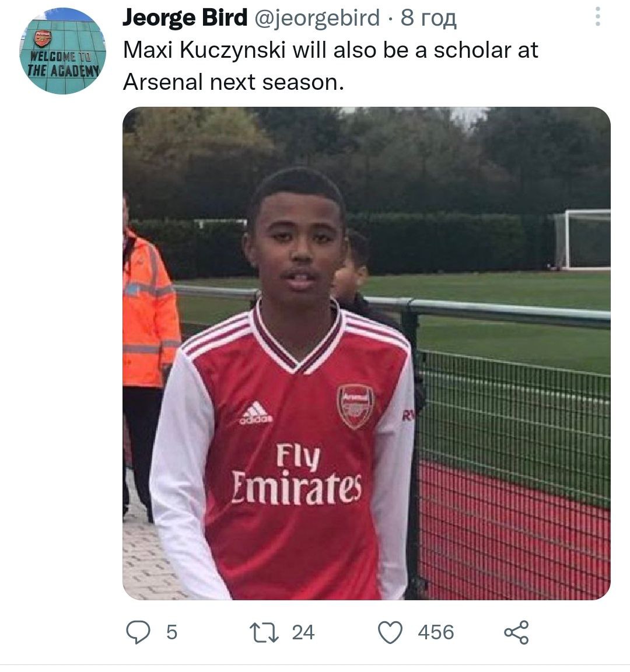Open Jeorge Bird's profile avatar
Viewport: 630px width, 672px height.
[62, 51]
